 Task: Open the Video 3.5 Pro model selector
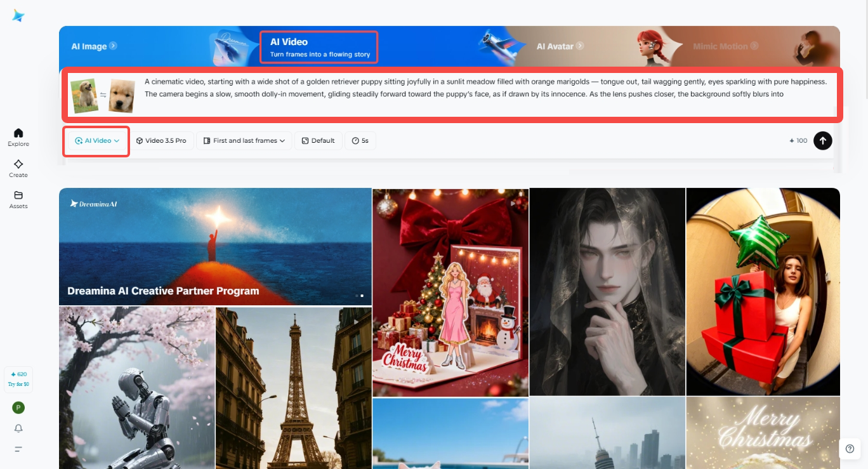point(162,140)
